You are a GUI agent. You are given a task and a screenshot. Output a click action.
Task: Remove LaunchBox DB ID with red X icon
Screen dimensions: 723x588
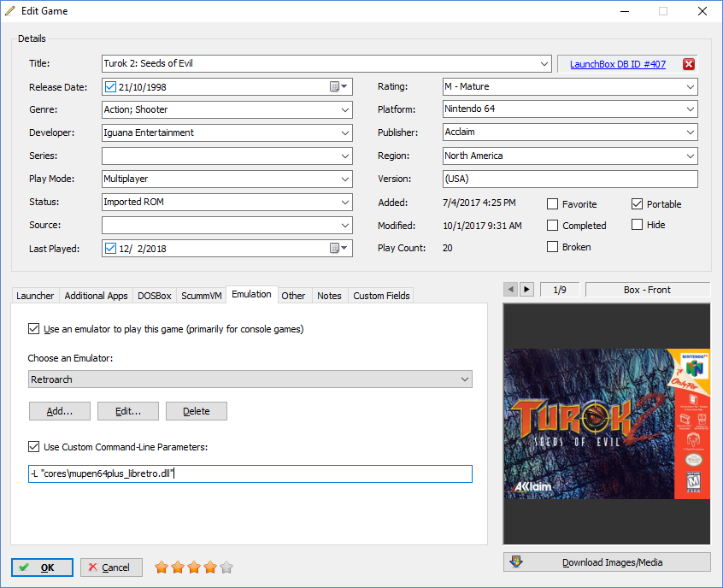689,64
